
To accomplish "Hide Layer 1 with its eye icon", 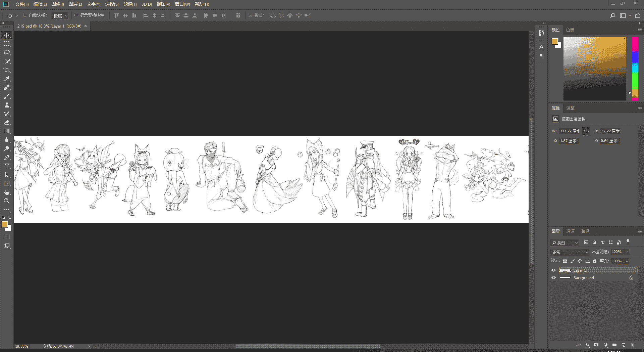I will click(x=553, y=270).
